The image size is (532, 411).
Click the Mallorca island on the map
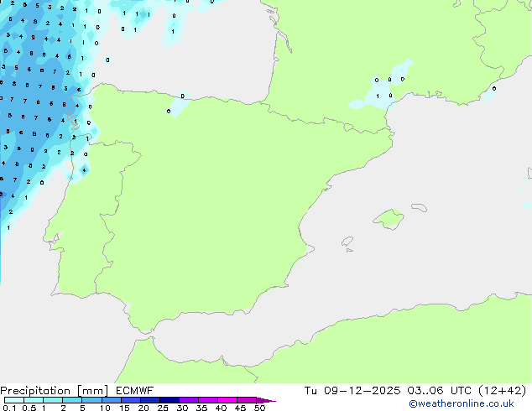[389, 219]
